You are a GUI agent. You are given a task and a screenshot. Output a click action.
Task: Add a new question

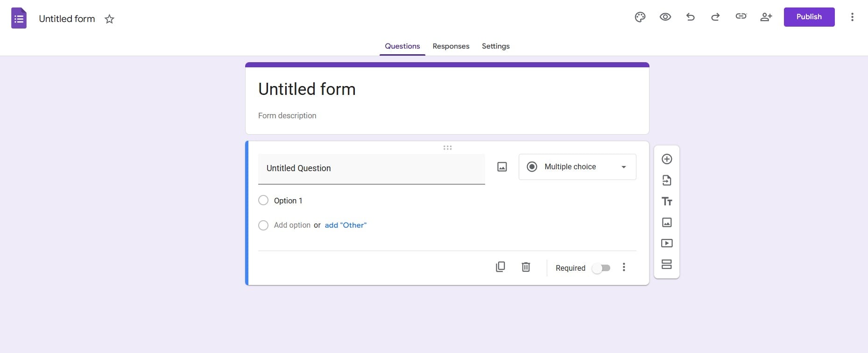(667, 159)
